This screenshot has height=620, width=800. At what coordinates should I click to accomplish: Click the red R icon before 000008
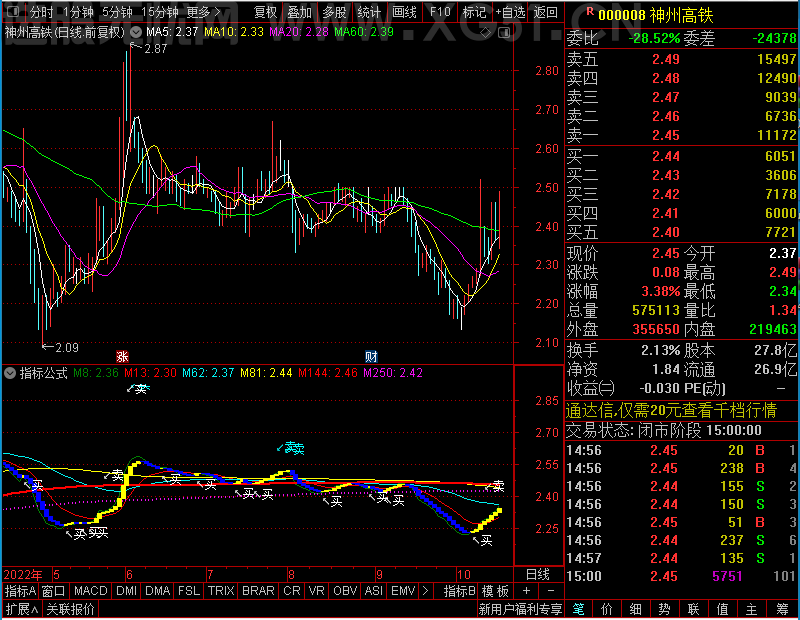590,11
